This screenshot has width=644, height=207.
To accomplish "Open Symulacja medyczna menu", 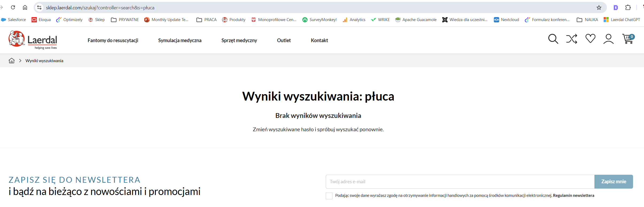I will coord(180,40).
